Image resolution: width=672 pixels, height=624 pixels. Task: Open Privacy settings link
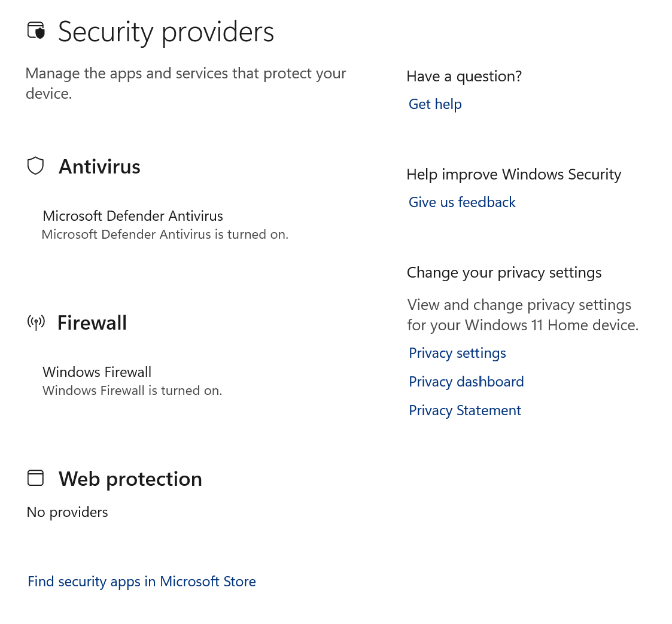(x=457, y=353)
